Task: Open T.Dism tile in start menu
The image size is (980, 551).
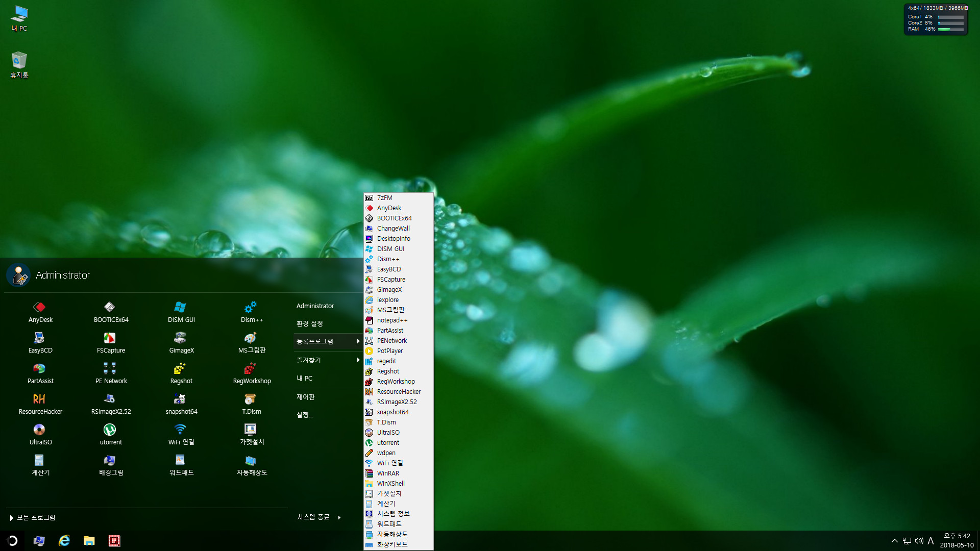Action: pyautogui.click(x=252, y=404)
